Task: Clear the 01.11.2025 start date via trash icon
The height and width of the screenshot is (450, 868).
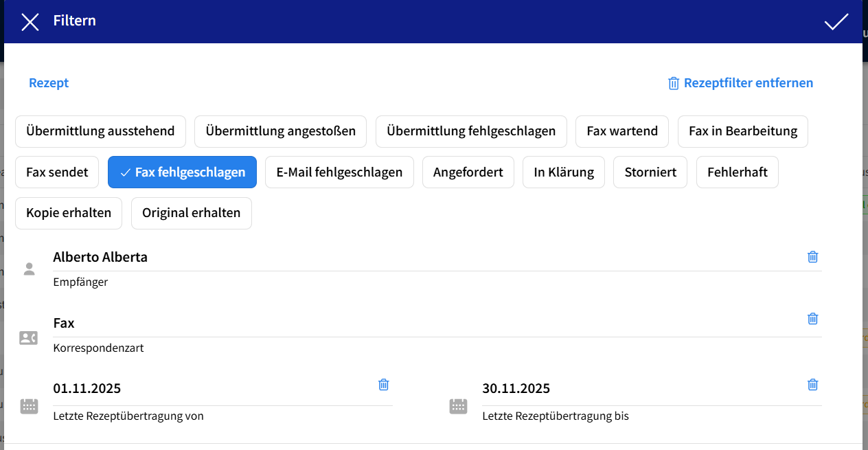Action: pyautogui.click(x=384, y=385)
